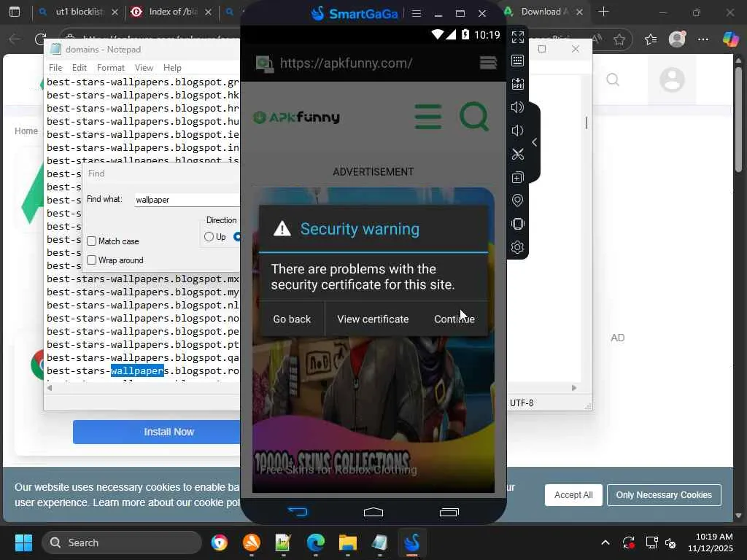
Task: Switch to the Download browser tab
Action: (543, 12)
